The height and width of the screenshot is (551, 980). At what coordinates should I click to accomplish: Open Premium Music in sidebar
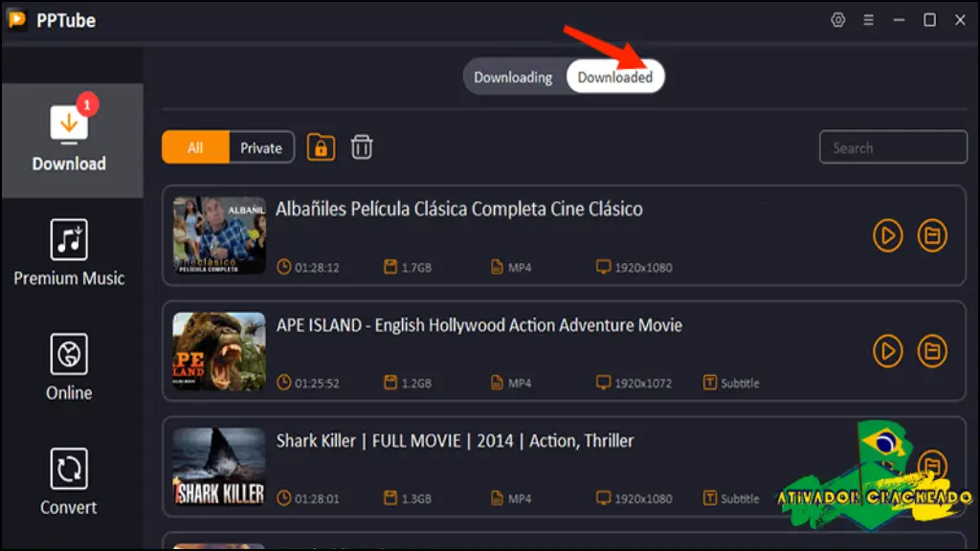coord(69,253)
